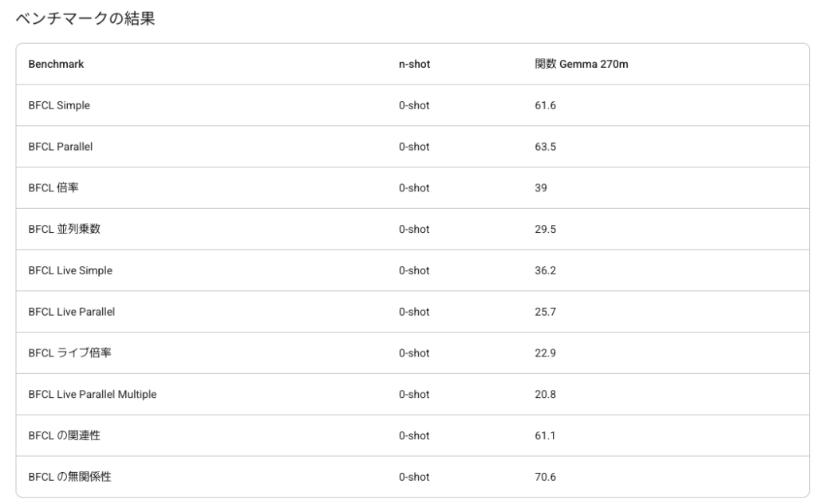Select the 20.8 score value
The image size is (817, 504).
(x=545, y=395)
